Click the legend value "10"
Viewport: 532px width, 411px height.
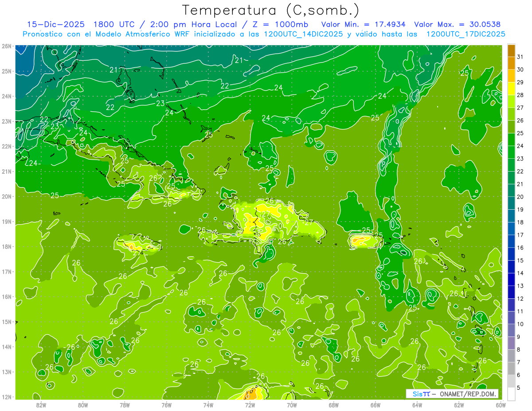(x=520, y=324)
